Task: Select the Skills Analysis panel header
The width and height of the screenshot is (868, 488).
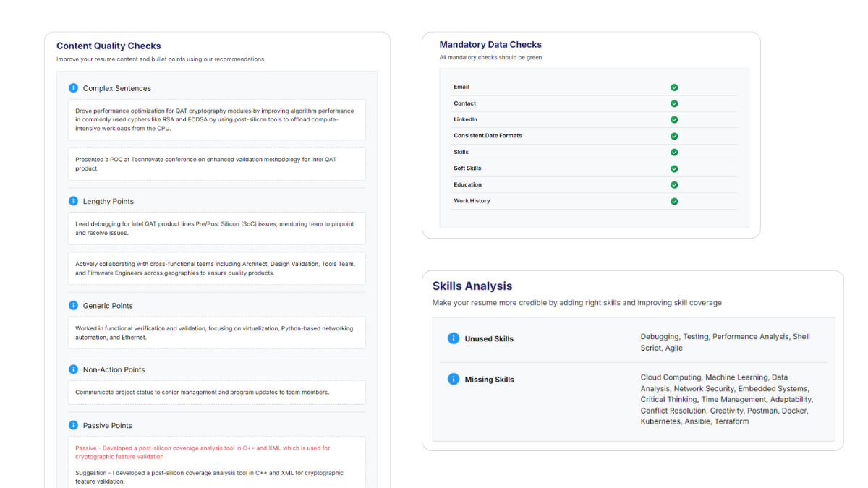Action: tap(472, 286)
